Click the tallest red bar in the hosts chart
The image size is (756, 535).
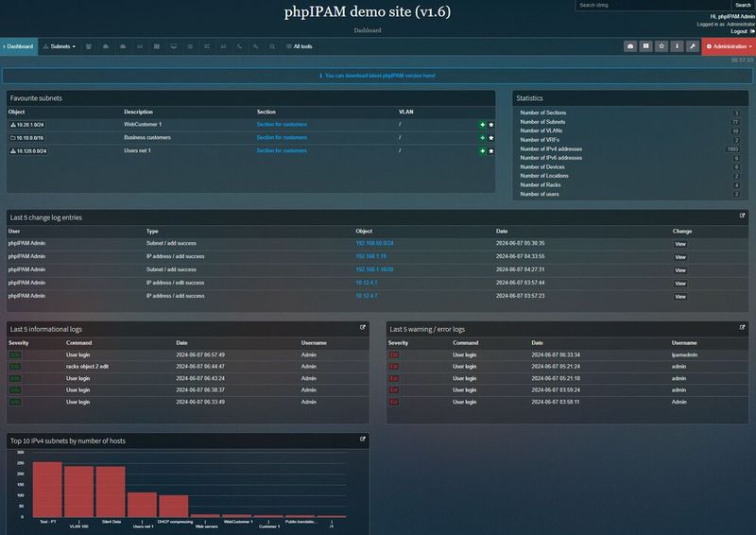click(x=47, y=490)
